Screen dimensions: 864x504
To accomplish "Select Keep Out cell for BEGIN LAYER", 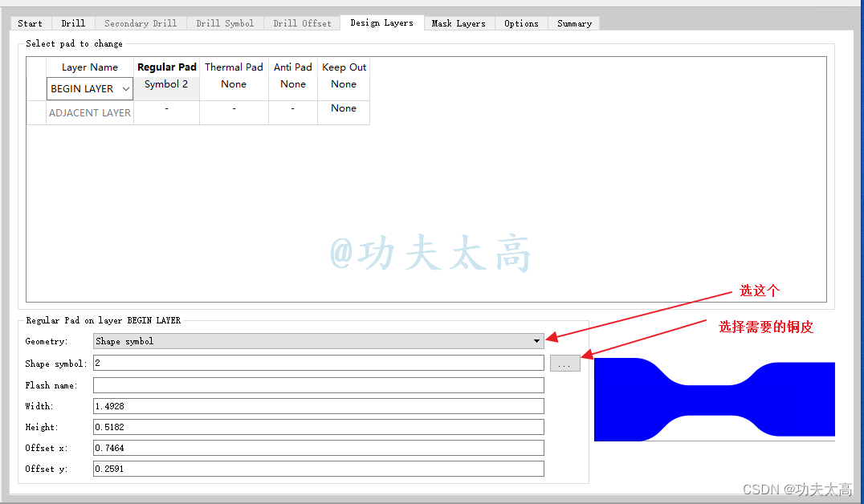I will tap(344, 84).
